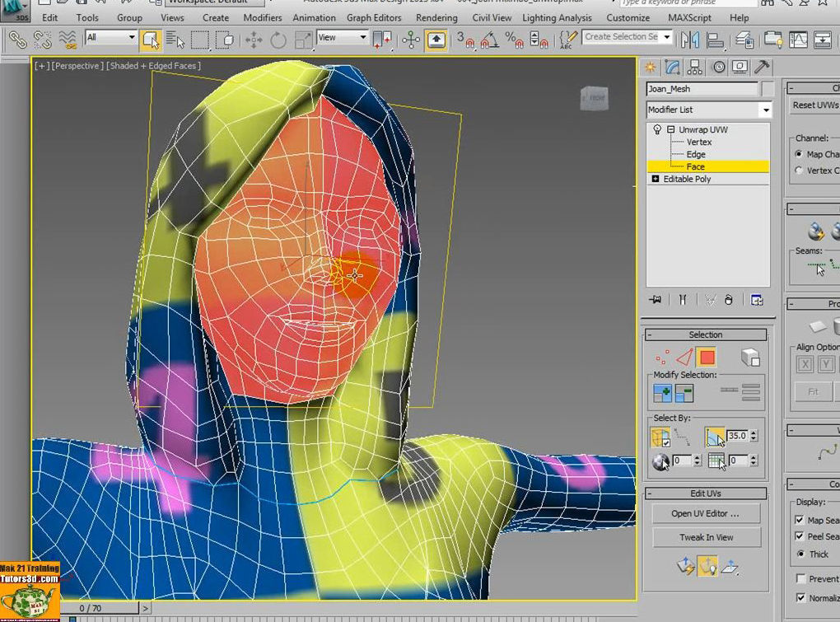This screenshot has width=840, height=622.
Task: Open the Modify panel tab
Action: (672, 67)
